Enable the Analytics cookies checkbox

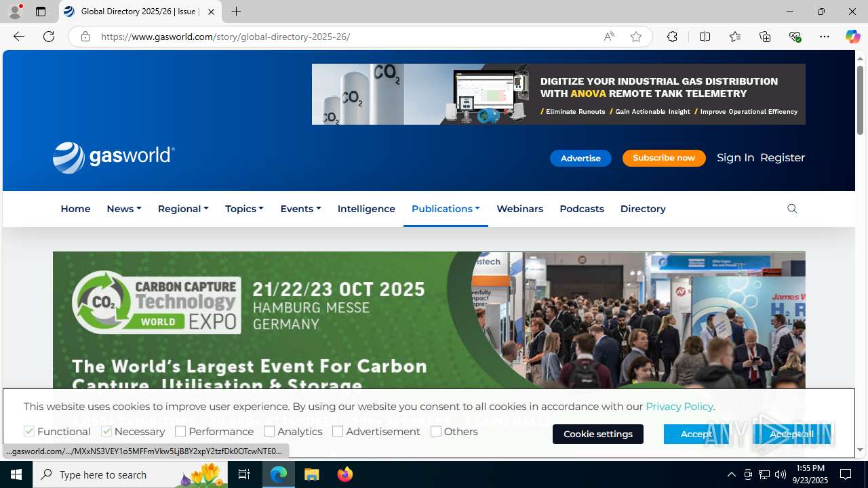pos(269,431)
